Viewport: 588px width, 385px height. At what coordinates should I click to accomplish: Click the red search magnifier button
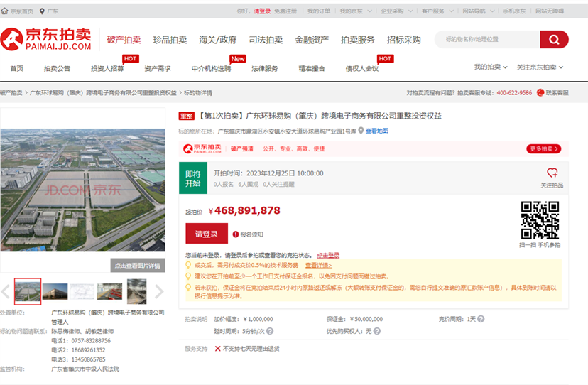(554, 39)
